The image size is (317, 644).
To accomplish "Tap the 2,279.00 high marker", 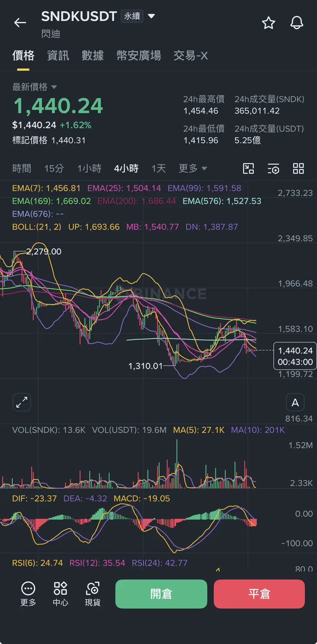I will point(43,251).
